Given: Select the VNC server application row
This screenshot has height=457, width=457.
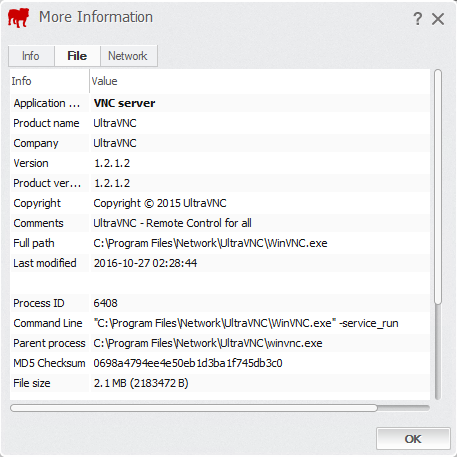Looking at the screenshot, I should 220,103.
